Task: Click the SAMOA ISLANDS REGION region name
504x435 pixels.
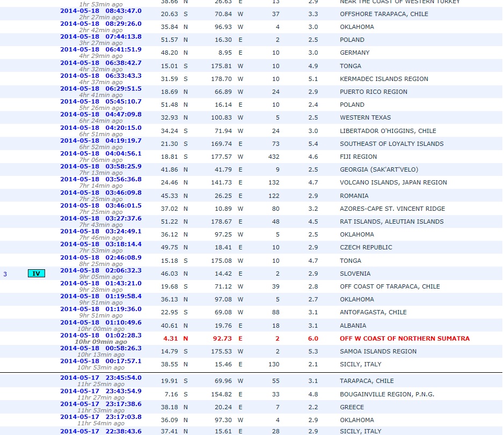Action: pyautogui.click(x=378, y=351)
